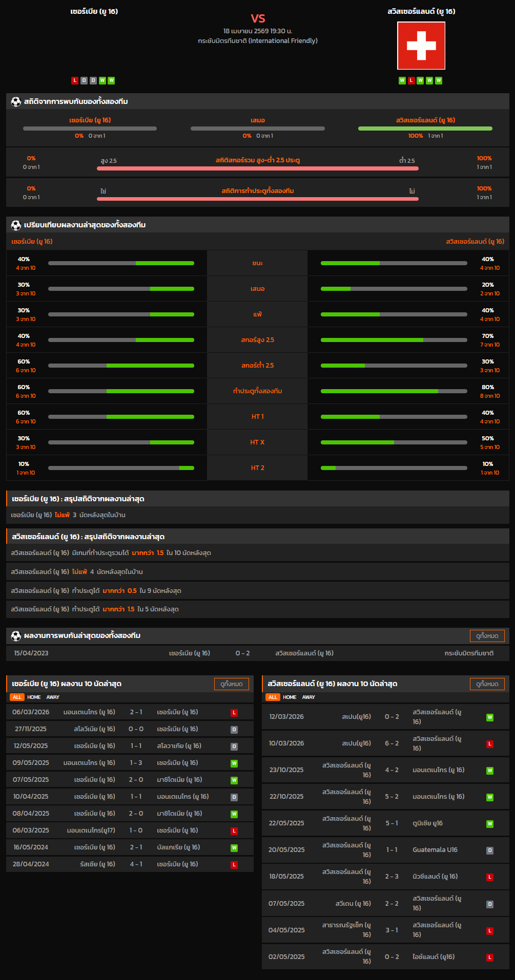Viewport: 515px width, 980px height.
Task: Click the D result badge for 27/11/2025 match
Action: coord(234,729)
